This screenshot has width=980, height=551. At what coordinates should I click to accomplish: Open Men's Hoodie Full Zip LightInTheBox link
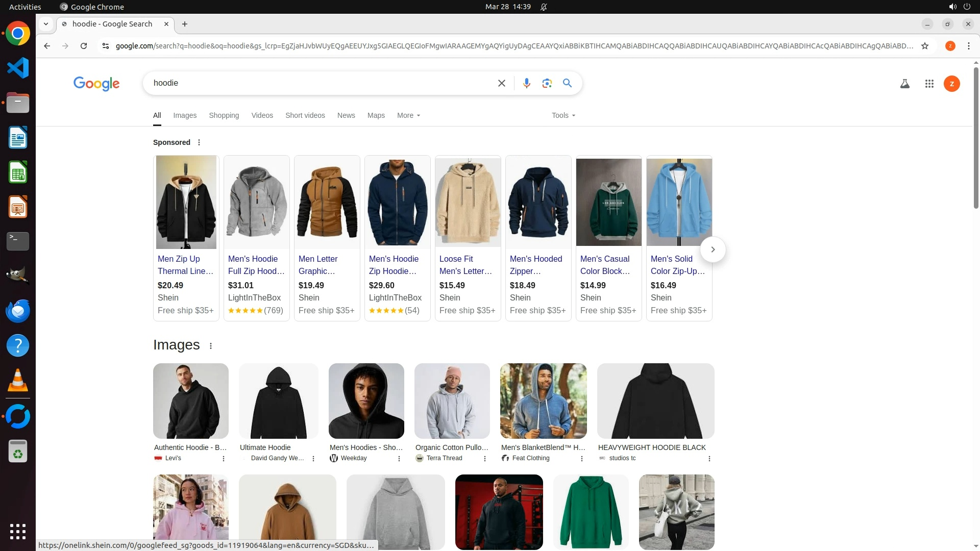pyautogui.click(x=256, y=265)
